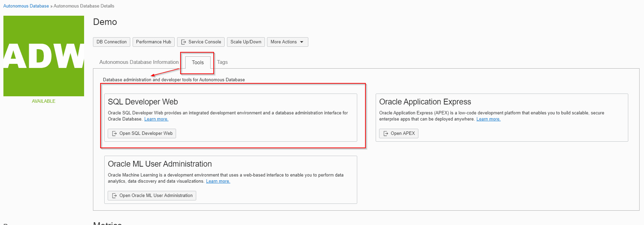644x225 pixels.
Task: Go to Autonomous Database breadcrumb link
Action: [26, 6]
